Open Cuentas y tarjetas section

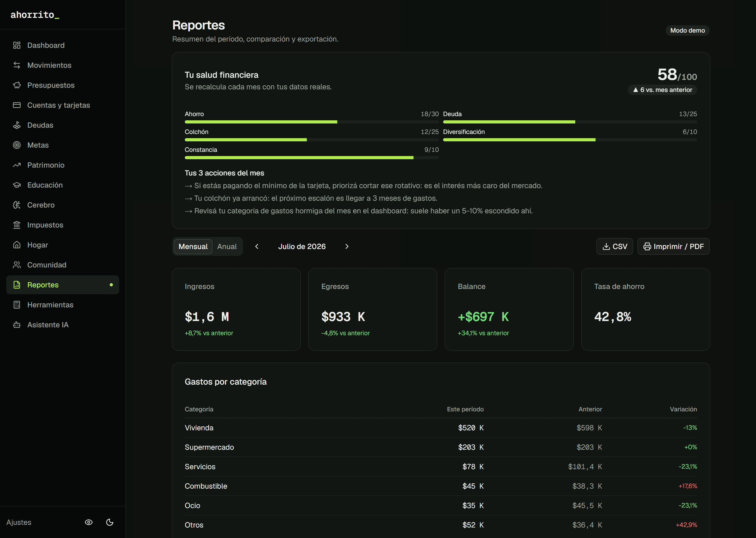tap(62, 105)
